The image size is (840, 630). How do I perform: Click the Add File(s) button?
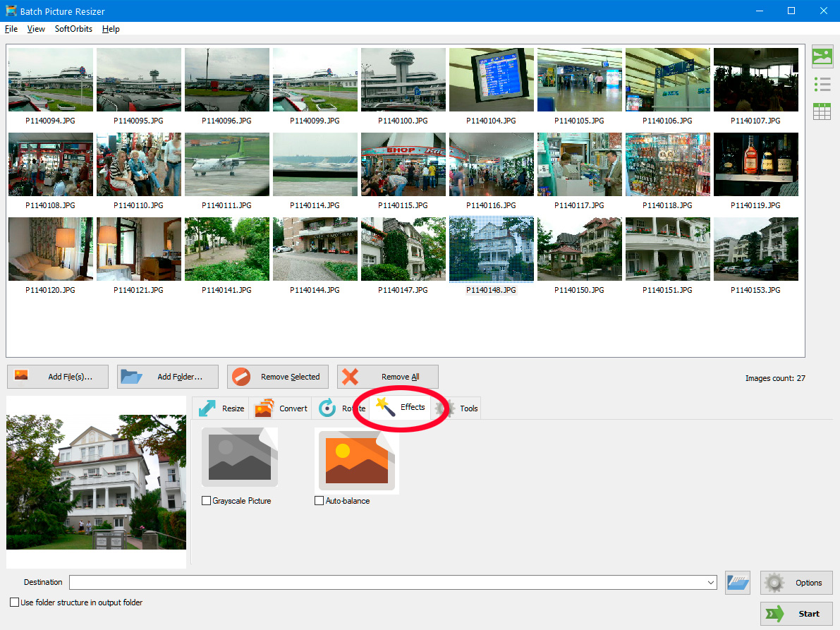coord(58,377)
